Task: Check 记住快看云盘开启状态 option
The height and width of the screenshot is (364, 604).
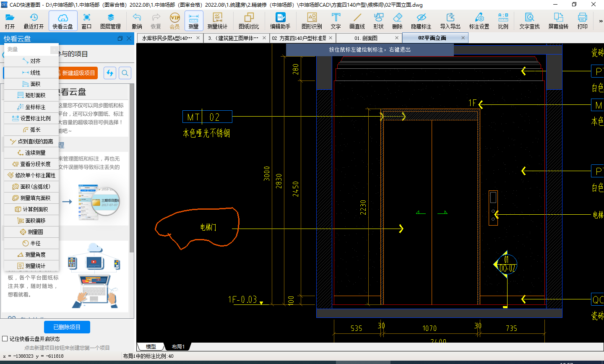Action: 5,339
